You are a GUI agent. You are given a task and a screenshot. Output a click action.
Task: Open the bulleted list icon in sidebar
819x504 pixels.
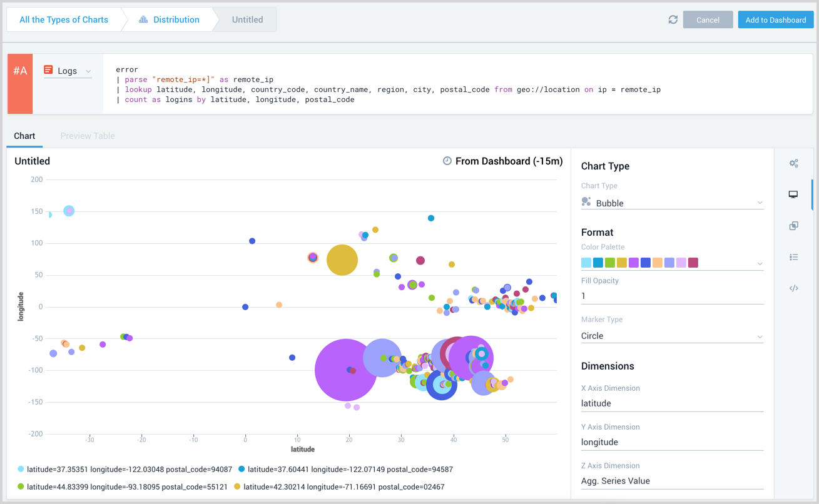(x=793, y=257)
